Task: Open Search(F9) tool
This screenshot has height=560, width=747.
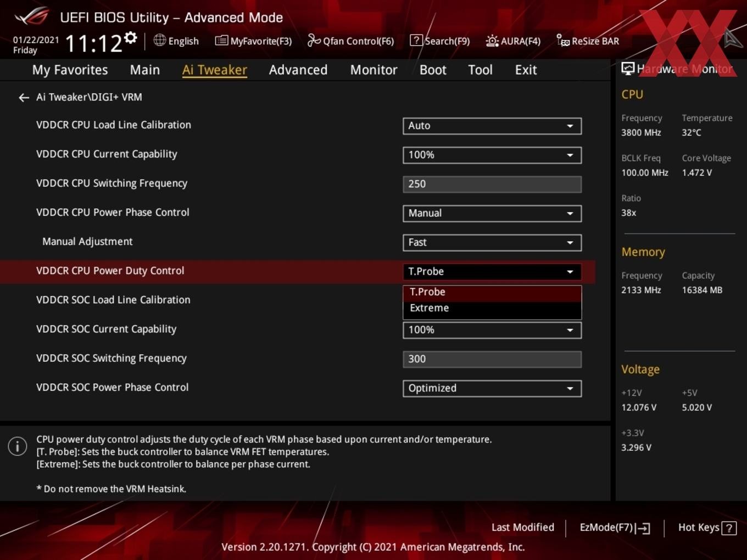Action: [440, 41]
